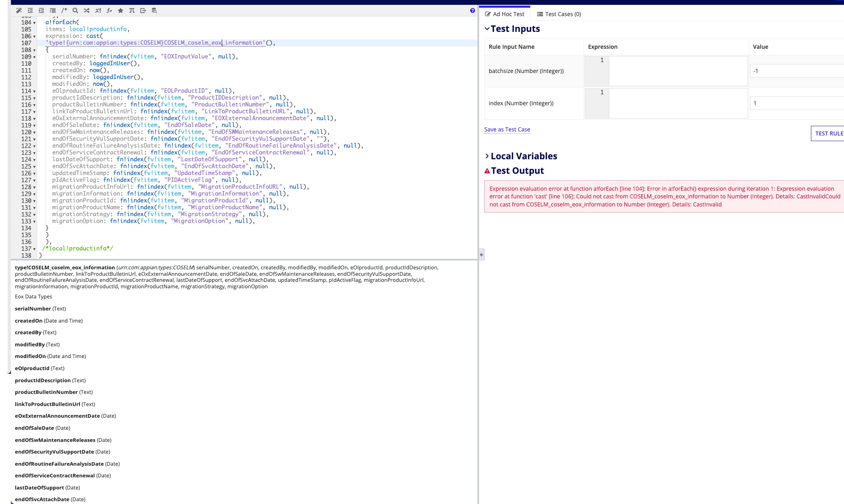Click the pi constant toolbar icon

[x=131, y=10]
